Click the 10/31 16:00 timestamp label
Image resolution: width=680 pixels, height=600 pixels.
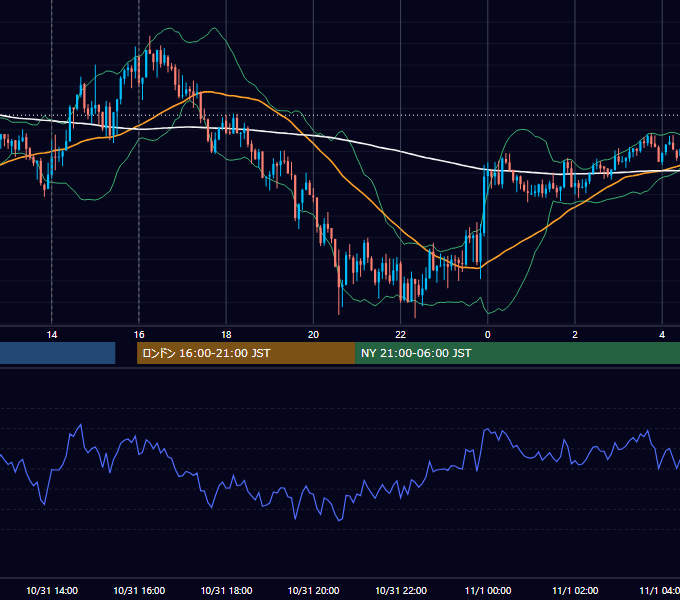tap(139, 590)
